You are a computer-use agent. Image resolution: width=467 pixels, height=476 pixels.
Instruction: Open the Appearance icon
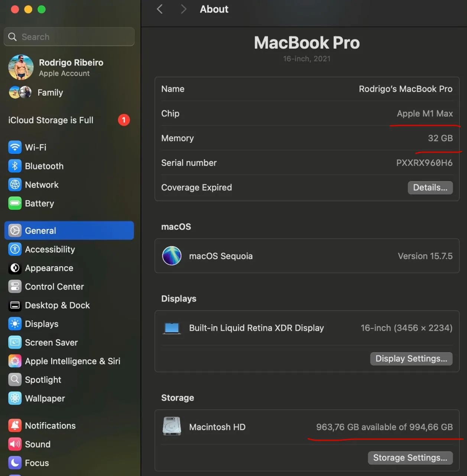point(15,268)
